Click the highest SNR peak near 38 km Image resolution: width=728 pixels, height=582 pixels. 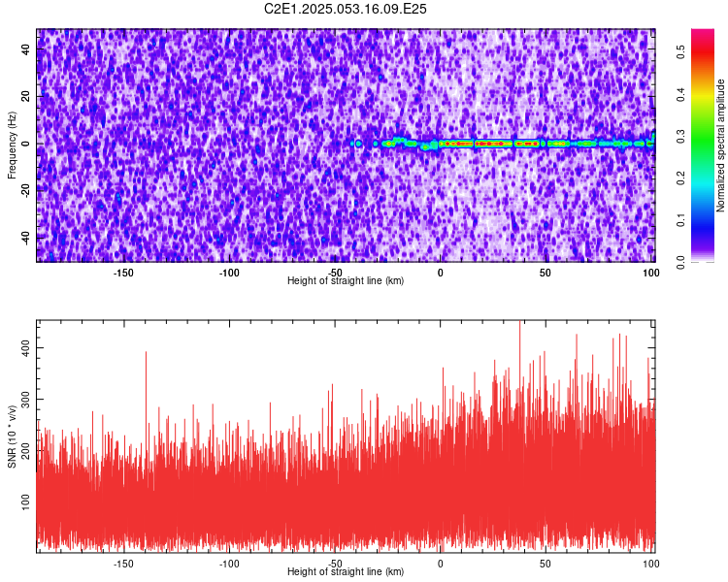click(519, 334)
